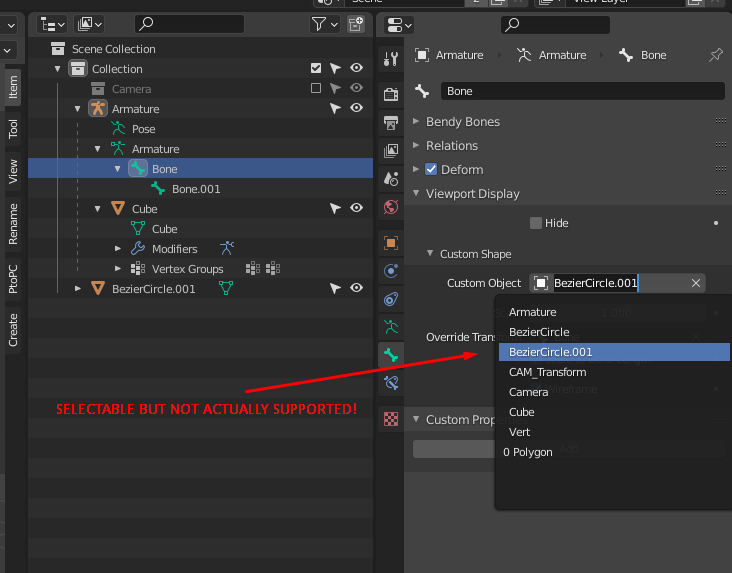Click mesh data icon beside BezierCircle.001
The width and height of the screenshot is (732, 573).
click(226, 288)
